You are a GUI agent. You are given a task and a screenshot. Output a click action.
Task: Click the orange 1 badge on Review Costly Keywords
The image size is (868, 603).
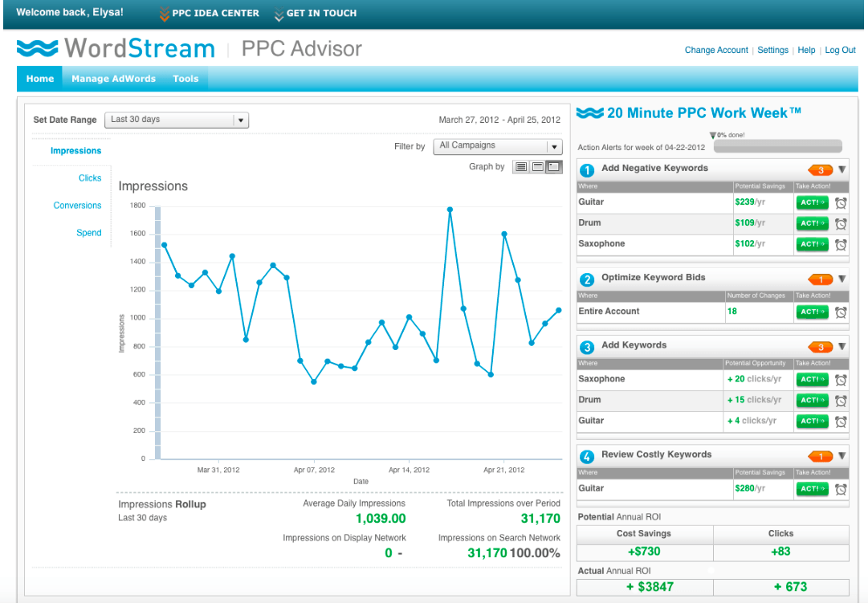[x=821, y=456]
